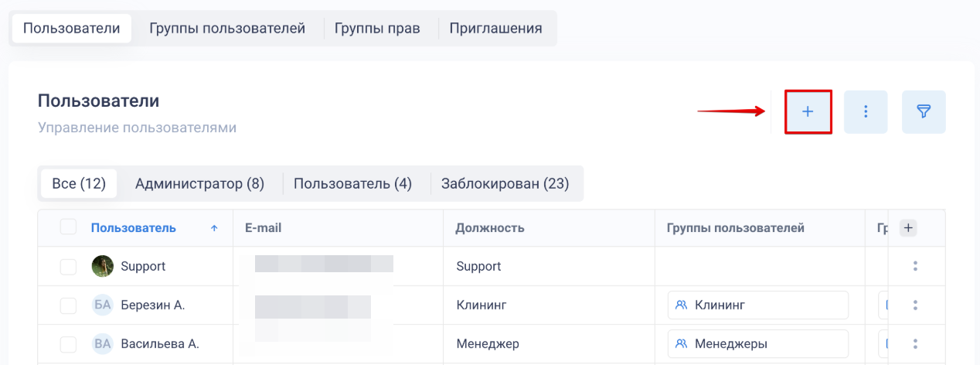Screen dimensions: 980x365
Task: Select the Березин А. row checkbox
Action: (x=68, y=305)
